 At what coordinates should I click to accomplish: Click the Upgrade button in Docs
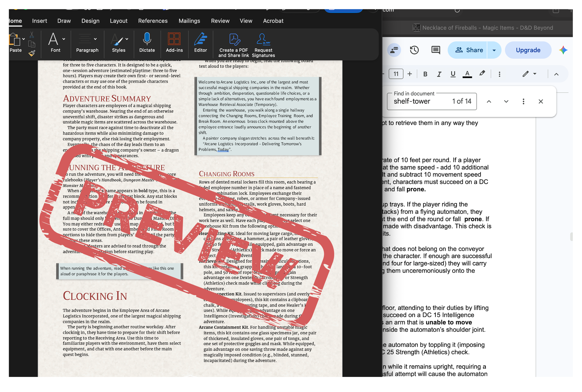pos(528,50)
